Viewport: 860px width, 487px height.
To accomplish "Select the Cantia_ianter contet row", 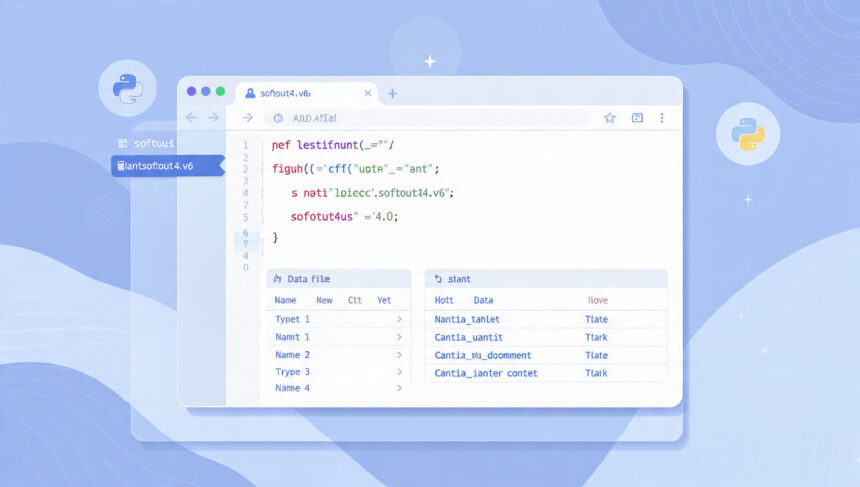I will tap(546, 373).
